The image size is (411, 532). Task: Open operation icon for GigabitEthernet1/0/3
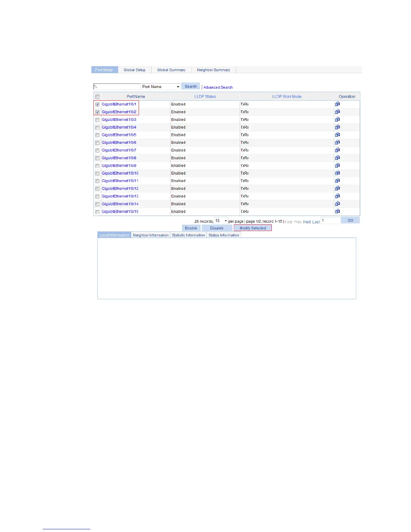337,120
